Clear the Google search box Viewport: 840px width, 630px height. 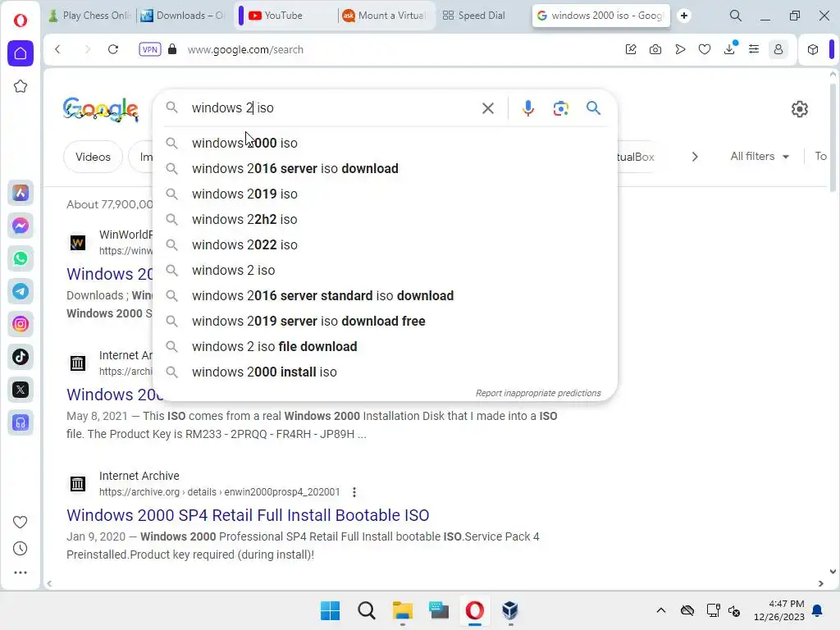point(488,108)
